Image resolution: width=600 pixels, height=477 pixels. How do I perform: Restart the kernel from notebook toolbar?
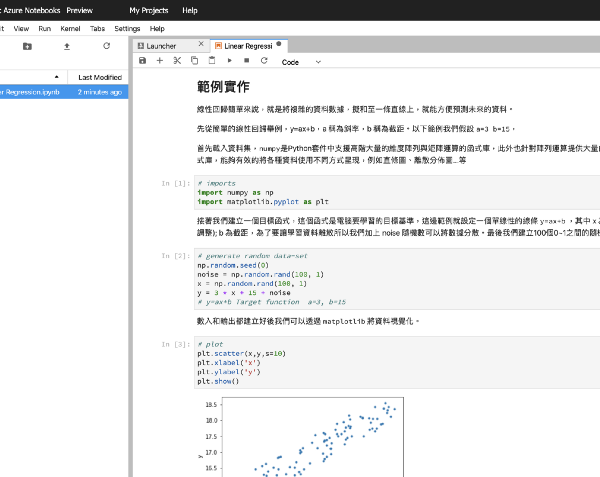coord(263,61)
